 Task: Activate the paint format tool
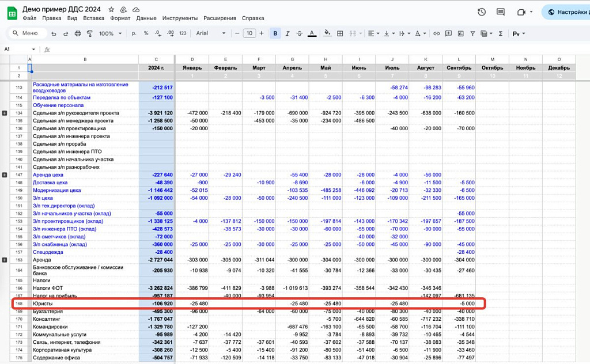(89, 33)
